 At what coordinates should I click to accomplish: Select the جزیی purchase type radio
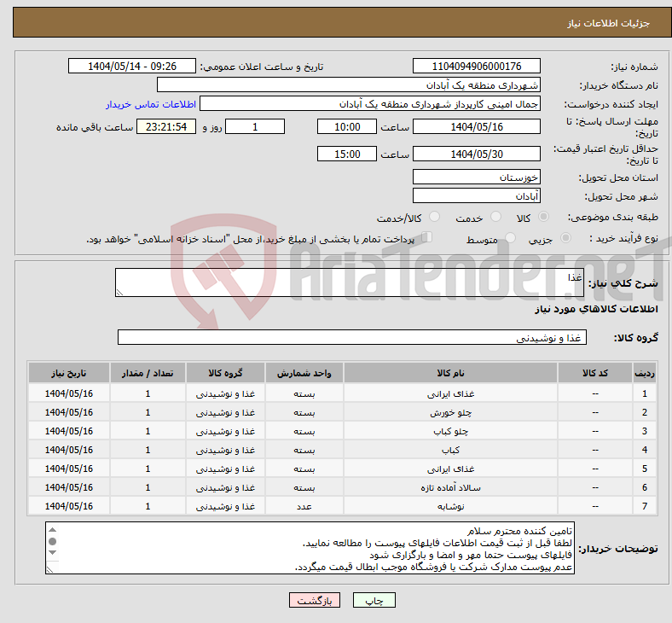coord(565,237)
